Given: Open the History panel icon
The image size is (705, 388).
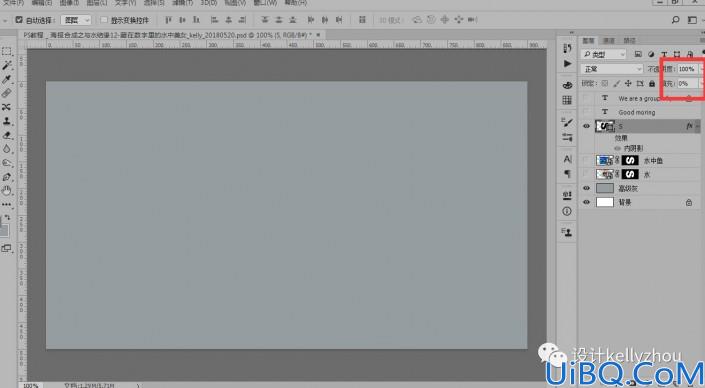Looking at the screenshot, I should point(567,49).
